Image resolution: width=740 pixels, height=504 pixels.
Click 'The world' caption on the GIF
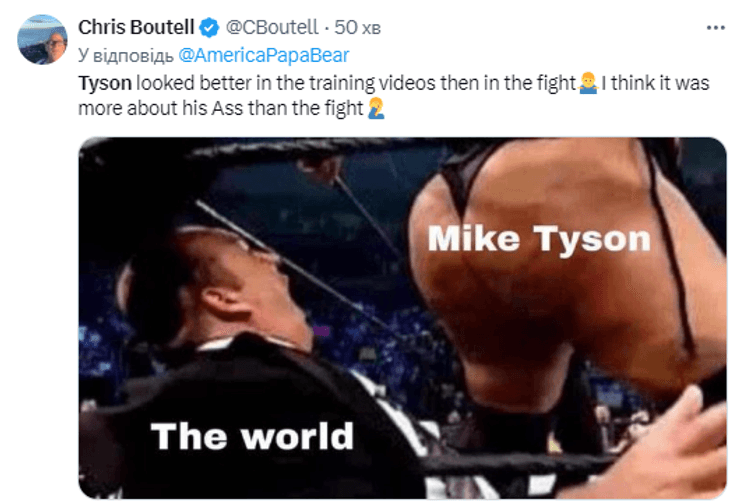tap(252, 436)
